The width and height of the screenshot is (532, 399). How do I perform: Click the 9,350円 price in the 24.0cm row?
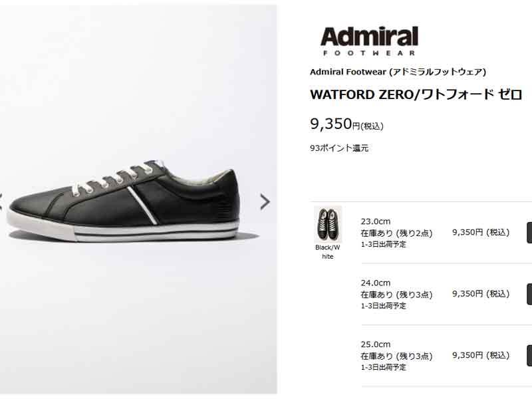pos(481,294)
